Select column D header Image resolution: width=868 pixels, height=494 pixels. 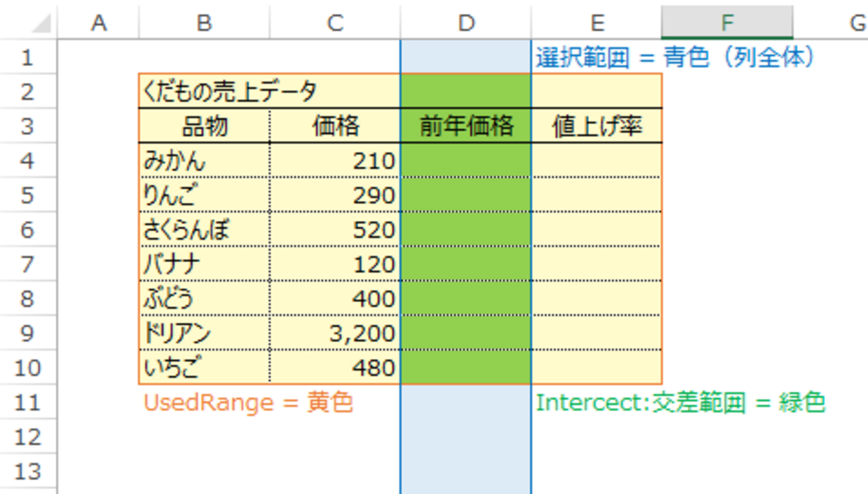click(466, 23)
